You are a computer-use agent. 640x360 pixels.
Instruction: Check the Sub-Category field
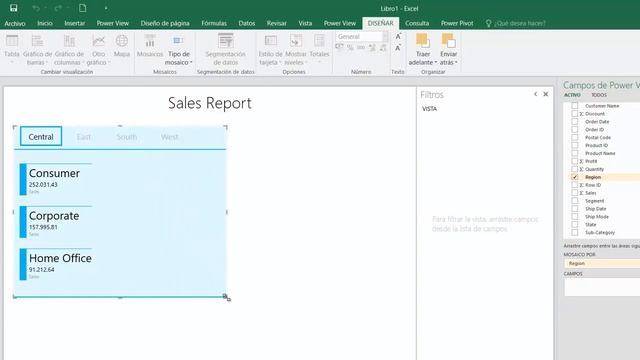coord(575,232)
